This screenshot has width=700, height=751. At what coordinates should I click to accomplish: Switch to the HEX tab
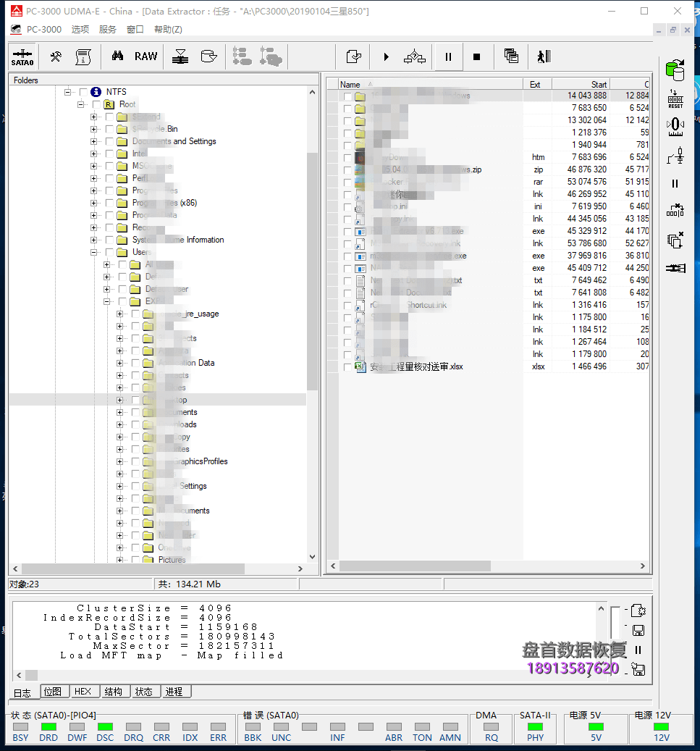click(83, 692)
